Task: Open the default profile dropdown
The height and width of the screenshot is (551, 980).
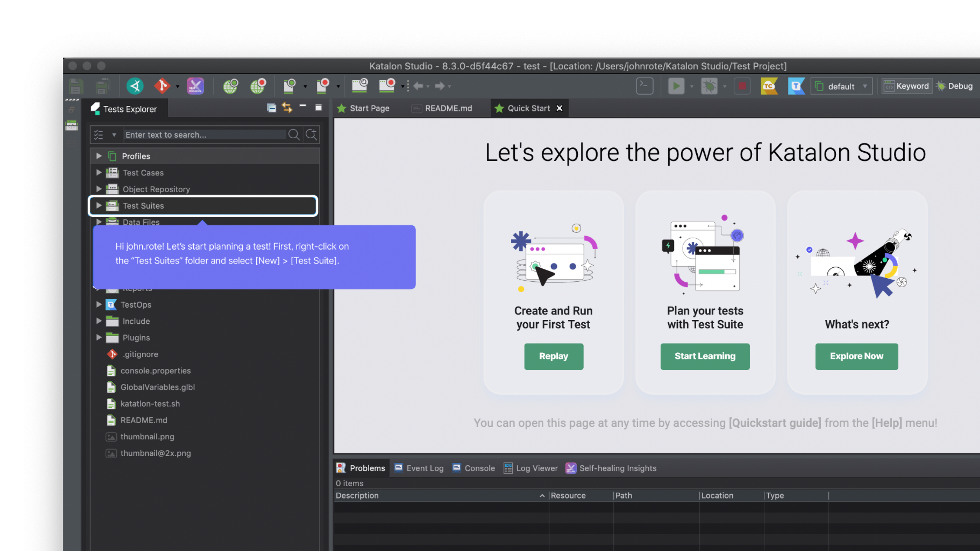Action: [x=842, y=86]
